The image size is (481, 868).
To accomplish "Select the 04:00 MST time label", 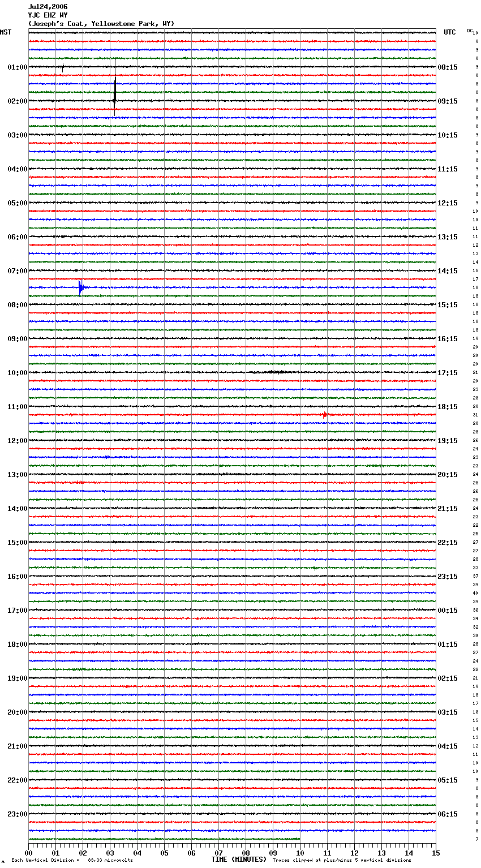I will [x=18, y=169].
